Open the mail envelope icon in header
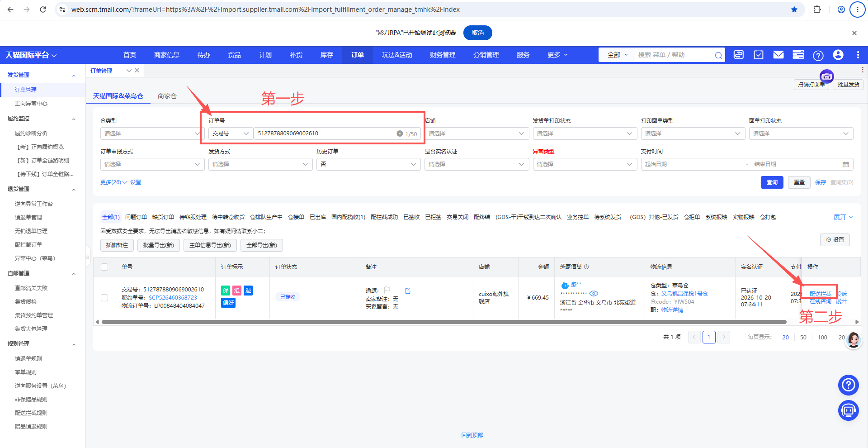This screenshot has height=448, width=868. pyautogui.click(x=778, y=55)
